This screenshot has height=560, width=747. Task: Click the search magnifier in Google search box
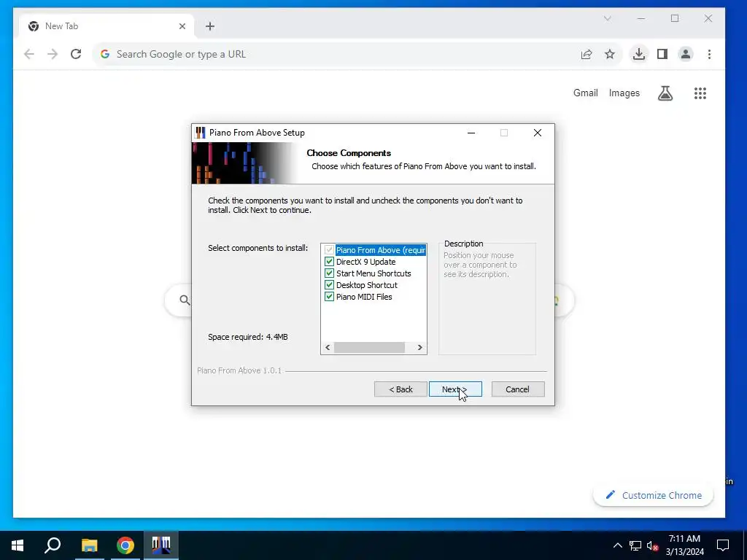(185, 300)
